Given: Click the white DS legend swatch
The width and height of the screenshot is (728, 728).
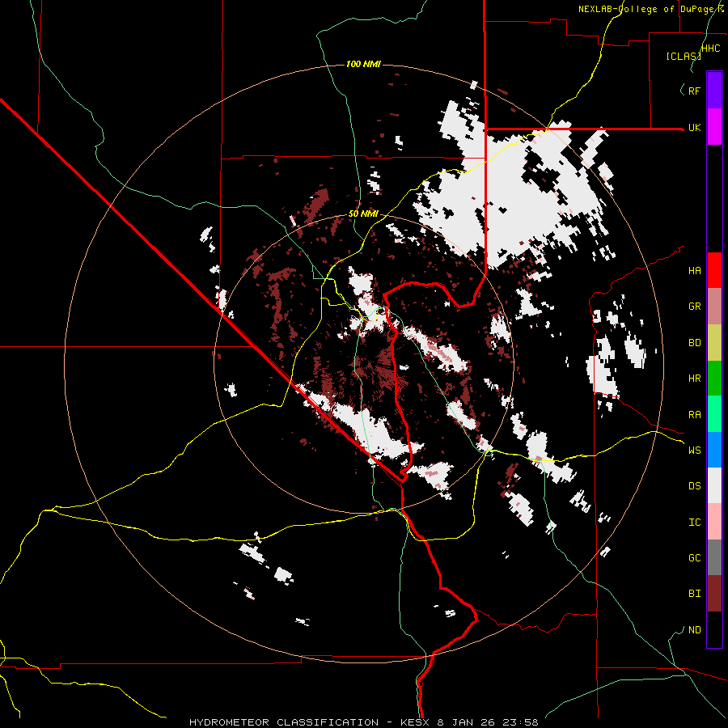Looking at the screenshot, I should [x=714, y=485].
